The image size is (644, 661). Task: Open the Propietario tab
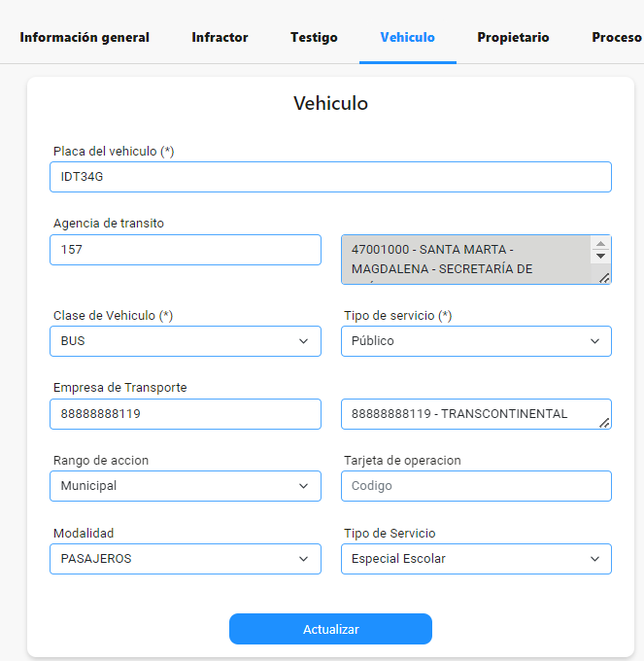tap(513, 38)
